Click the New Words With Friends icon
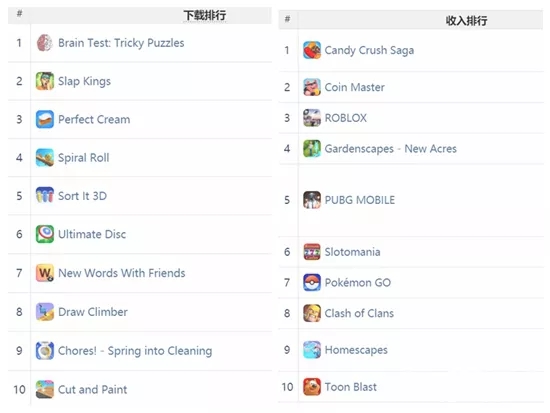 pyautogui.click(x=45, y=273)
